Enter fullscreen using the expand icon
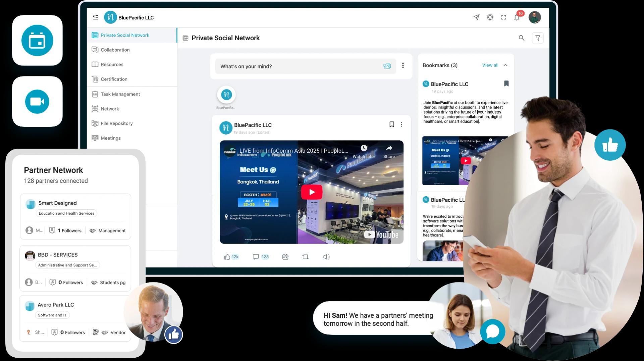Image resolution: width=644 pixels, height=361 pixels. [504, 17]
